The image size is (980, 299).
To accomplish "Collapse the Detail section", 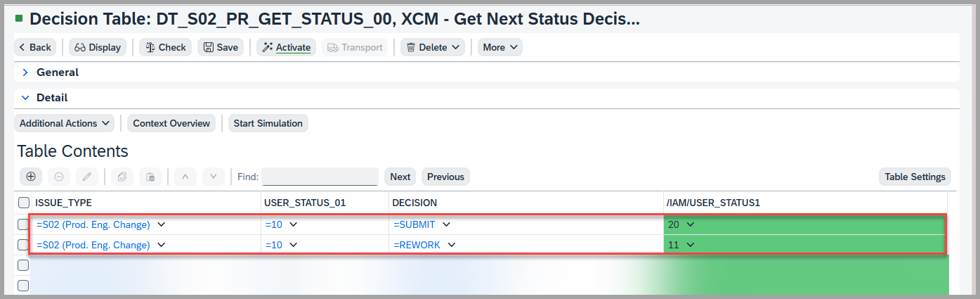I will tap(25, 98).
